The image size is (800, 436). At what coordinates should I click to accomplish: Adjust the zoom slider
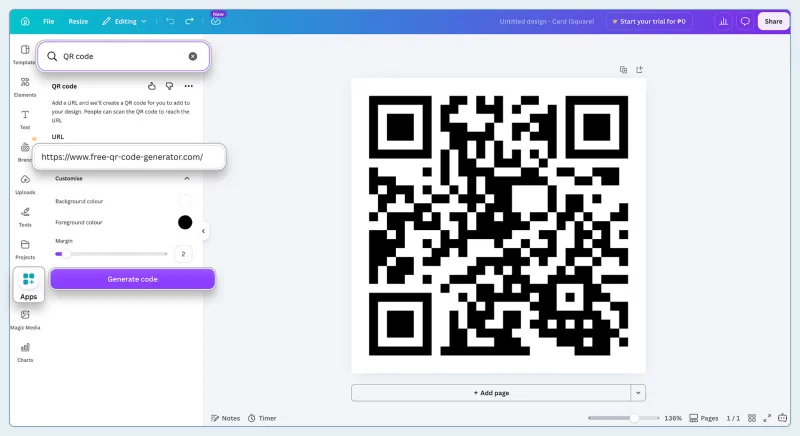[623, 418]
